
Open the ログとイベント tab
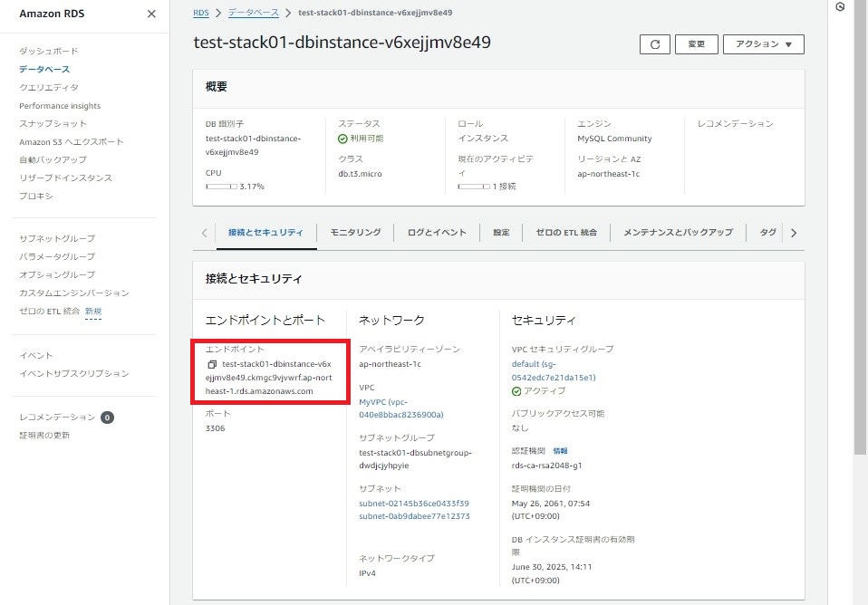(437, 232)
